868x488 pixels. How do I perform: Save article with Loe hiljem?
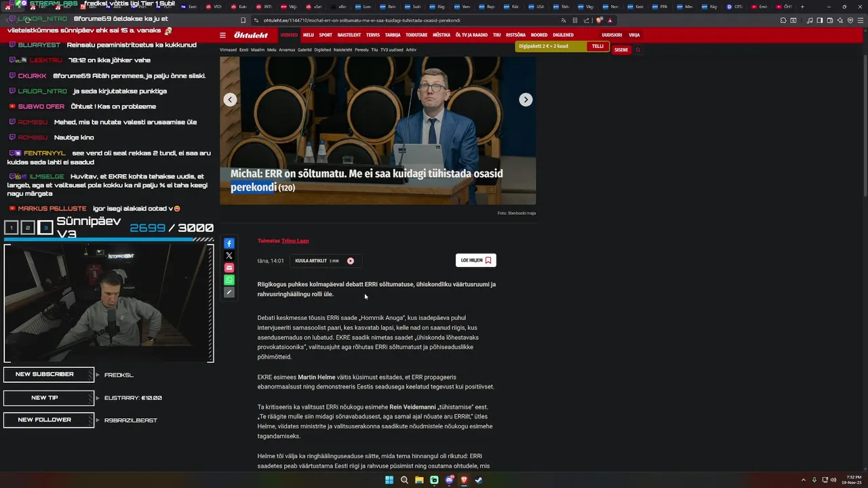pos(476,260)
